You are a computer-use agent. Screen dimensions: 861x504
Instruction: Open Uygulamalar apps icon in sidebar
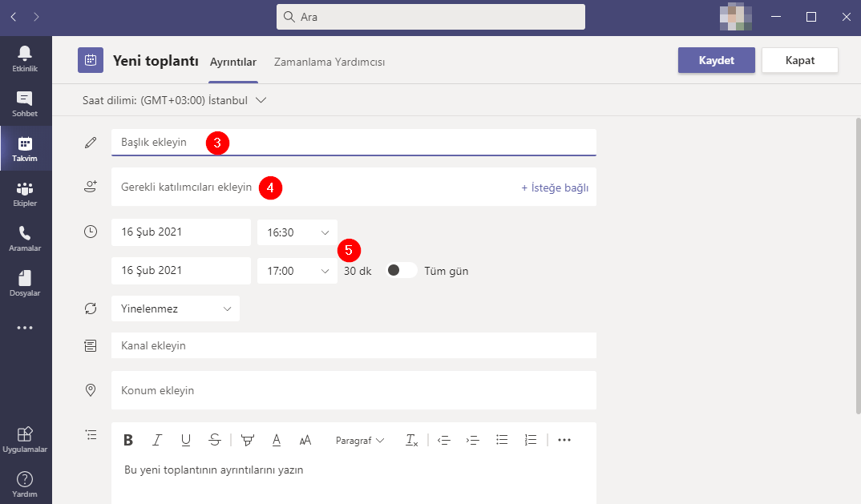pos(25,438)
